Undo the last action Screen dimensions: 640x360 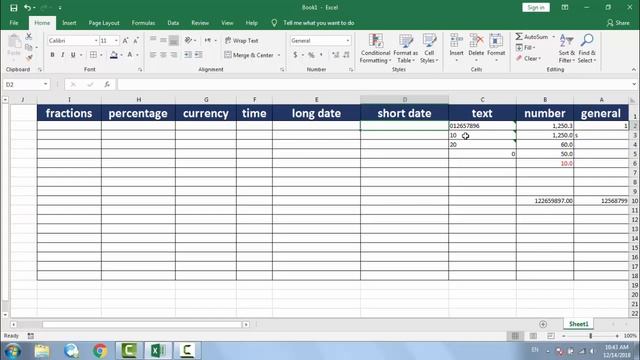pyautogui.click(x=27, y=8)
